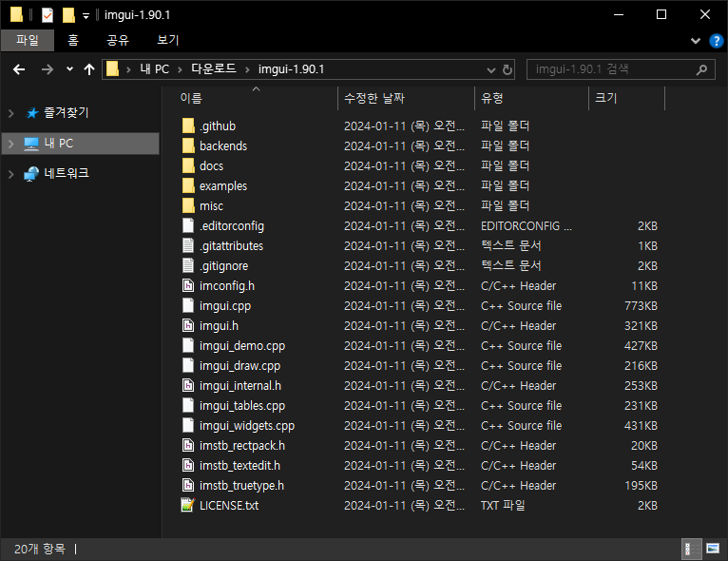Viewport: 728px width, 561px height.
Task: Select the imgui_widgets.cpp file name
Action: pos(247,426)
